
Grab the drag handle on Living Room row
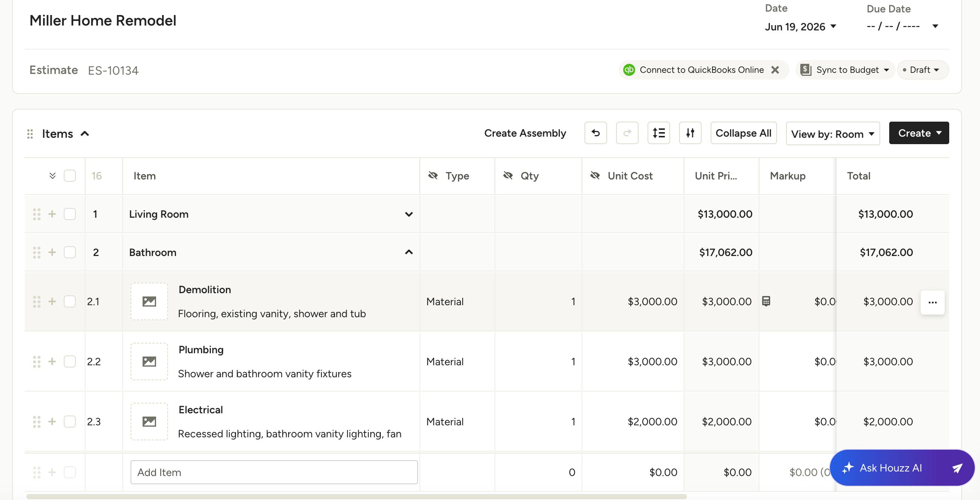pos(36,214)
